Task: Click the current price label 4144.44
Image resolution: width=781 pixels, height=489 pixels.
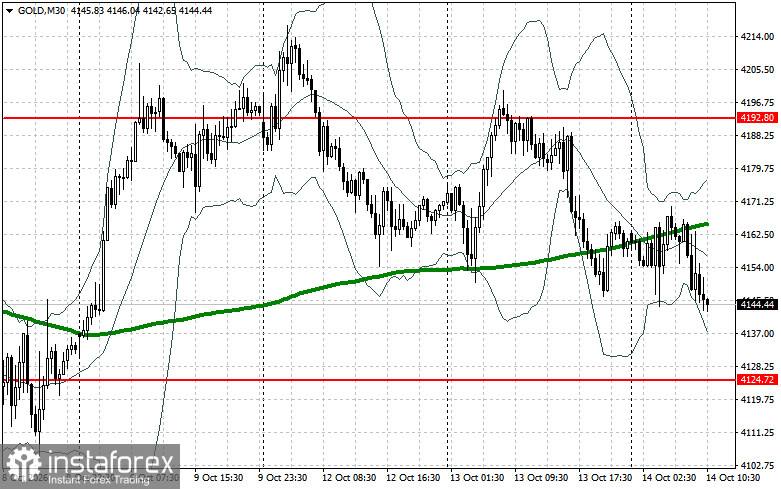Action: tap(757, 304)
